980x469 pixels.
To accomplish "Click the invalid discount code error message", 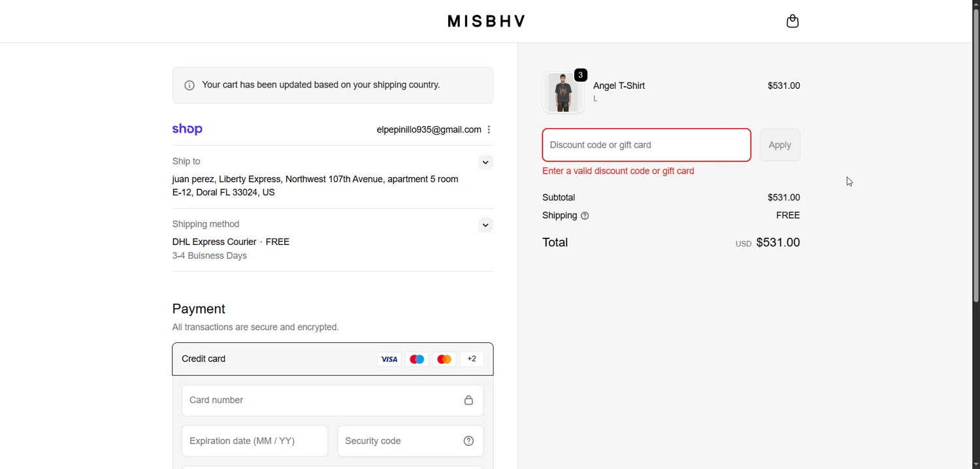I will pyautogui.click(x=618, y=171).
